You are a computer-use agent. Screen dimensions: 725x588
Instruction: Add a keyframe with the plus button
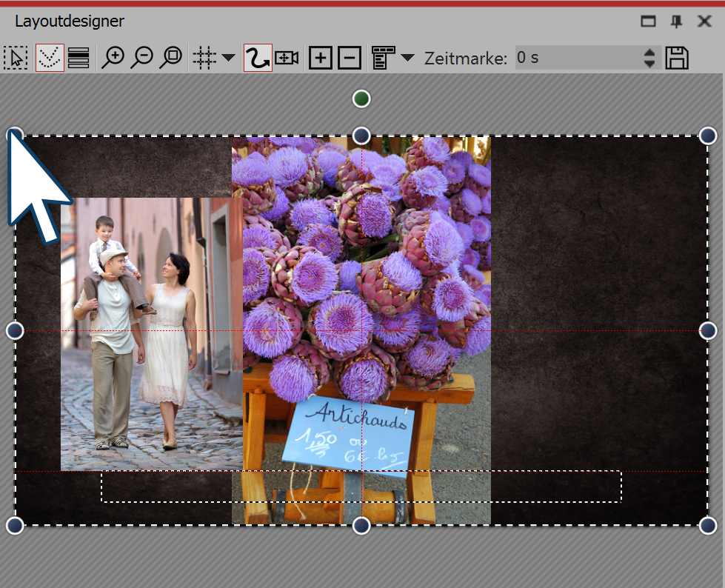point(321,57)
